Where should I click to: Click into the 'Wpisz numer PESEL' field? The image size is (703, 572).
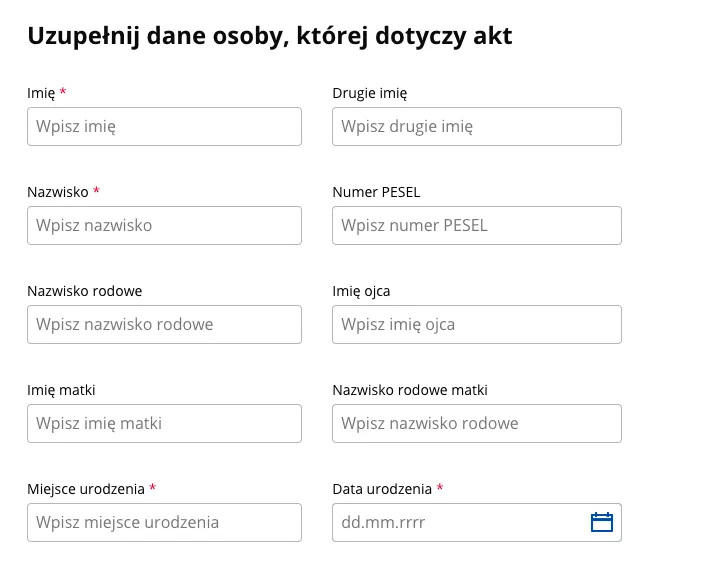(x=476, y=226)
